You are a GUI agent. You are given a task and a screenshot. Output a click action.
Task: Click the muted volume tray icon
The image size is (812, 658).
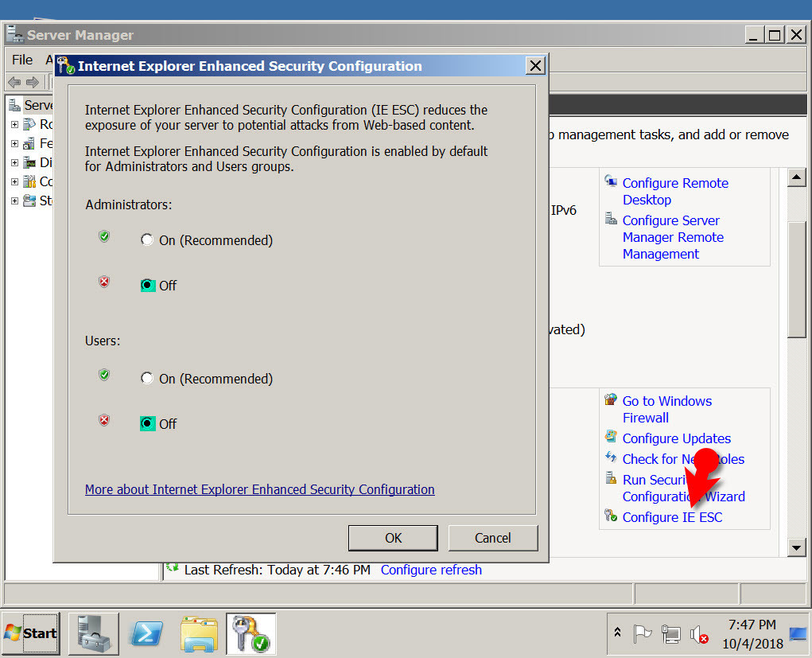pyautogui.click(x=699, y=634)
